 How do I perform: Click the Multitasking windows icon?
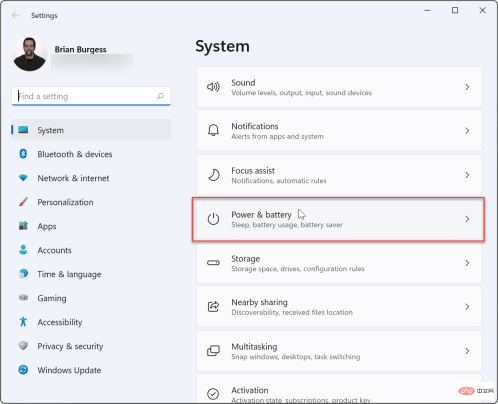click(x=213, y=351)
